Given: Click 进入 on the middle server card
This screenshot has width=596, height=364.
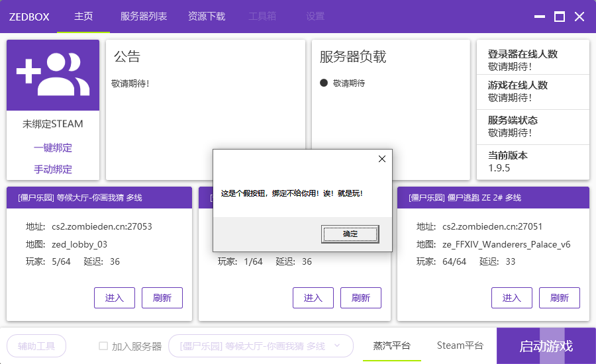Looking at the screenshot, I should 313,298.
